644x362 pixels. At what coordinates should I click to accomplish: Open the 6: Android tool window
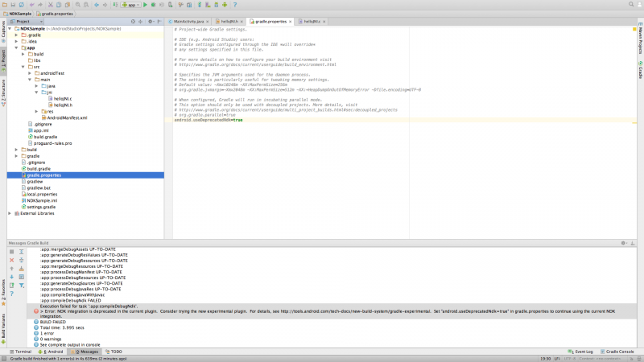(51, 352)
